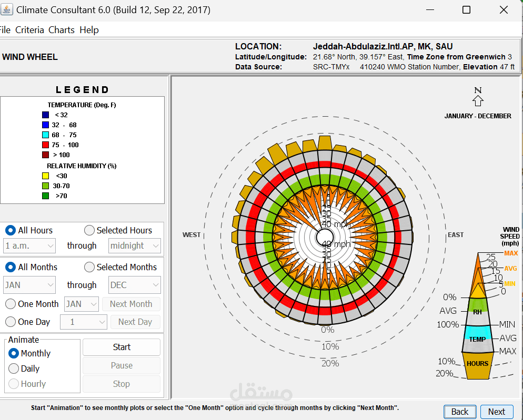Open the Charts menu
Image resolution: width=523 pixels, height=420 pixels.
(62, 30)
